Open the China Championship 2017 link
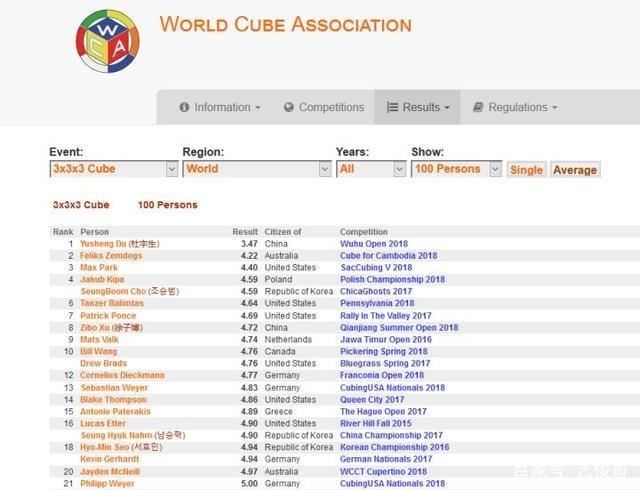Viewport: 640px width, 490px height. (x=391, y=435)
